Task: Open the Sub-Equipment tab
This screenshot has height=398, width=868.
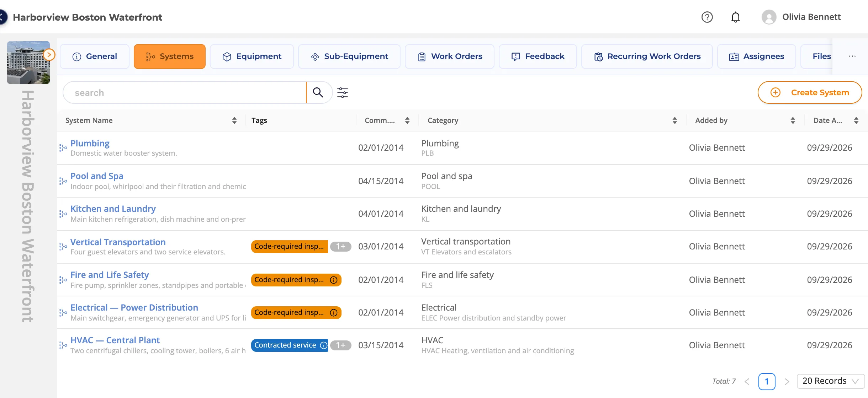Action: (x=349, y=57)
